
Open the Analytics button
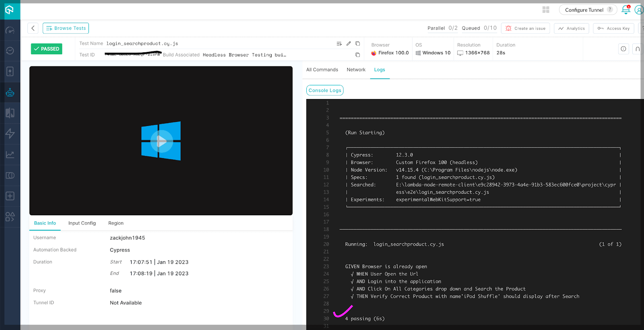point(572,28)
